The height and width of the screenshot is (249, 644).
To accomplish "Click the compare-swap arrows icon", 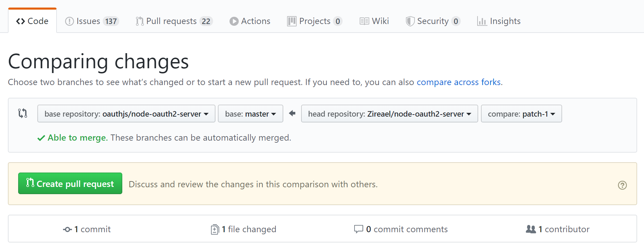I will tap(23, 113).
